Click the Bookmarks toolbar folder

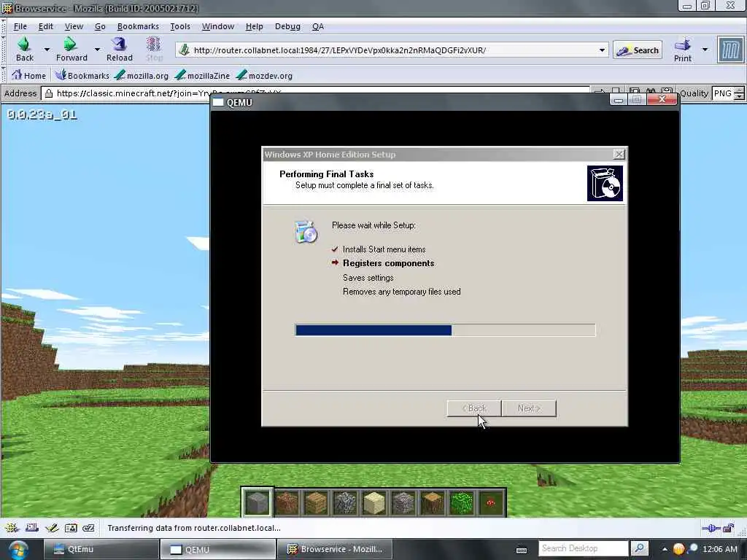tap(82, 75)
